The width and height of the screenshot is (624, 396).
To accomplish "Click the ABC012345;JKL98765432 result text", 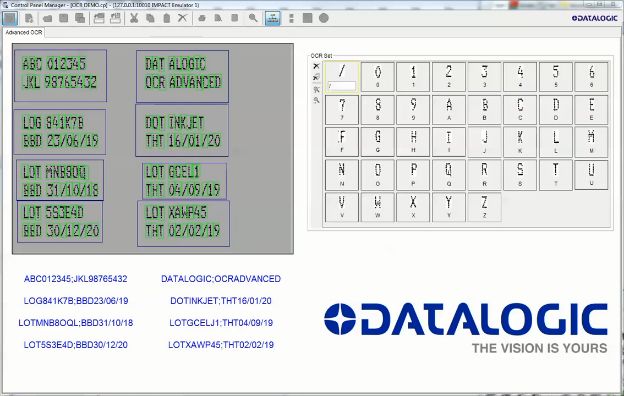I will click(x=76, y=279).
